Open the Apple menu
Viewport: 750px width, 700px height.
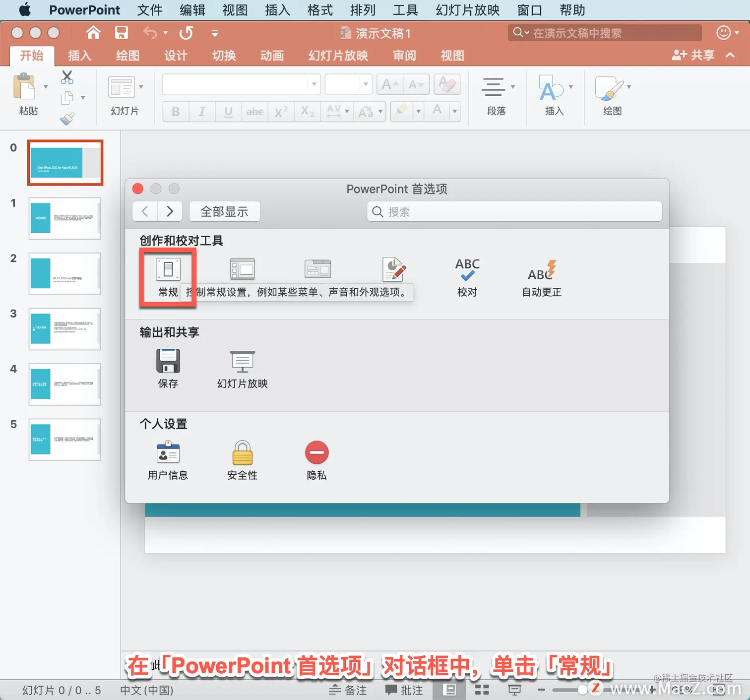(25, 10)
